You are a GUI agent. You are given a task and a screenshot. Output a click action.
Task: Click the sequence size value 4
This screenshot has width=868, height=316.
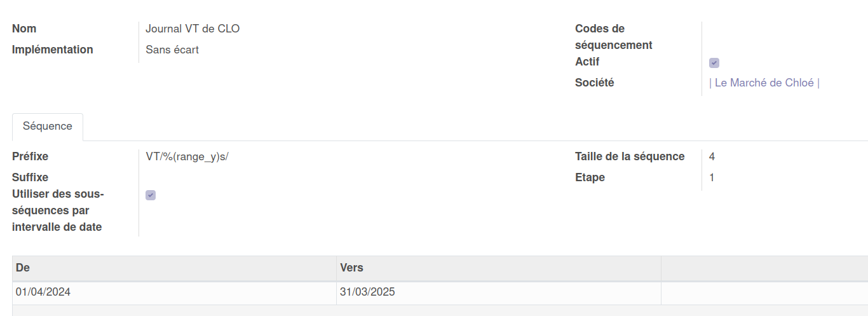(712, 156)
